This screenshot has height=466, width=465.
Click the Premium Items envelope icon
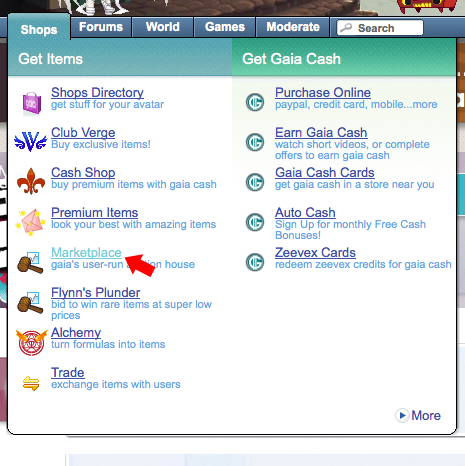pos(31,222)
